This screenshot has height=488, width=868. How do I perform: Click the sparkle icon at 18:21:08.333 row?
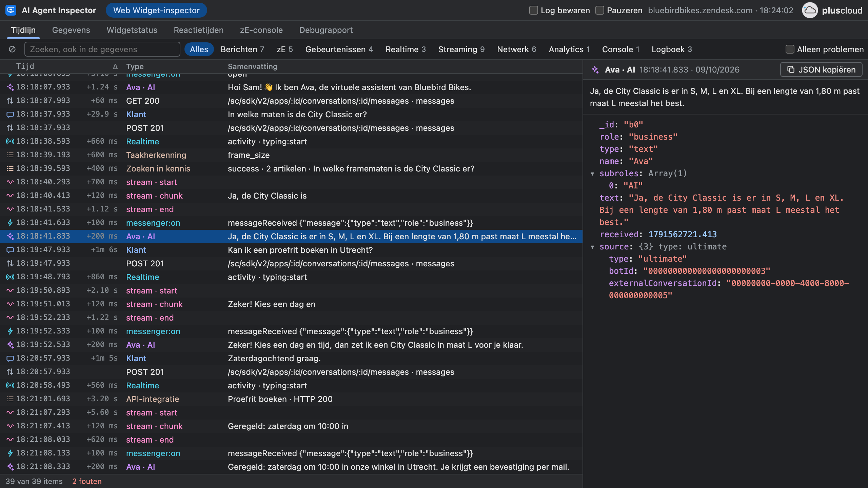click(x=10, y=467)
